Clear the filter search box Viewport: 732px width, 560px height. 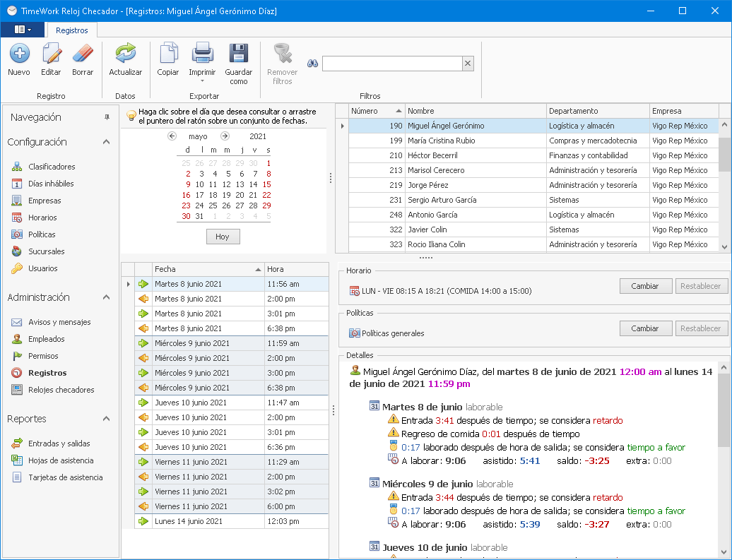468,64
